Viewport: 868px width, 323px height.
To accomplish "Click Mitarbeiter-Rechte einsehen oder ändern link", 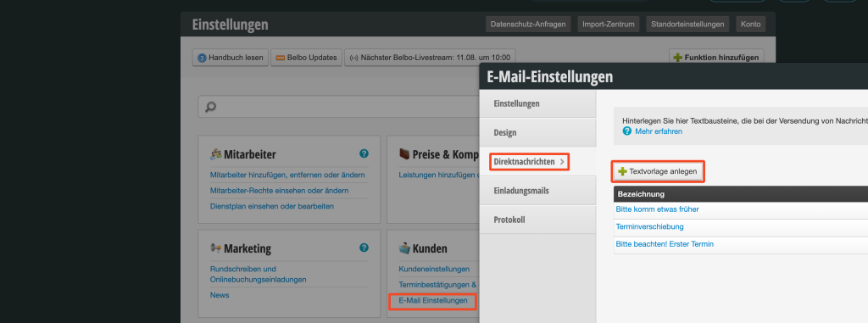I will (x=280, y=191).
